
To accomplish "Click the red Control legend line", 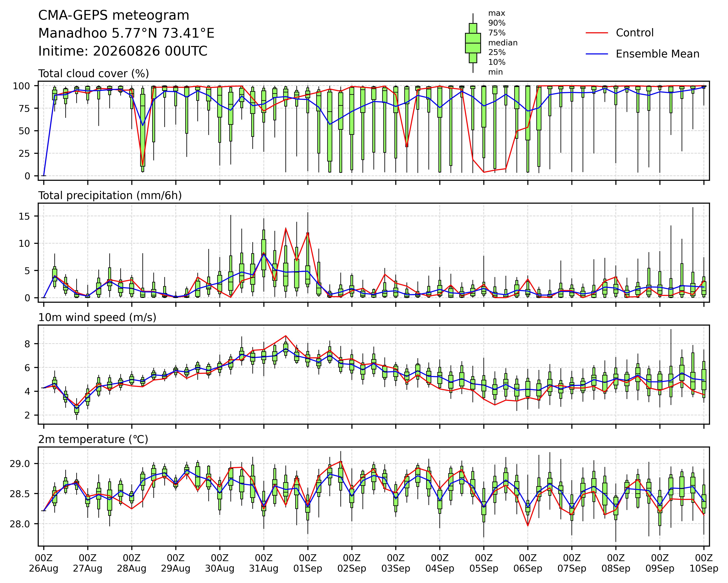I will [x=597, y=33].
